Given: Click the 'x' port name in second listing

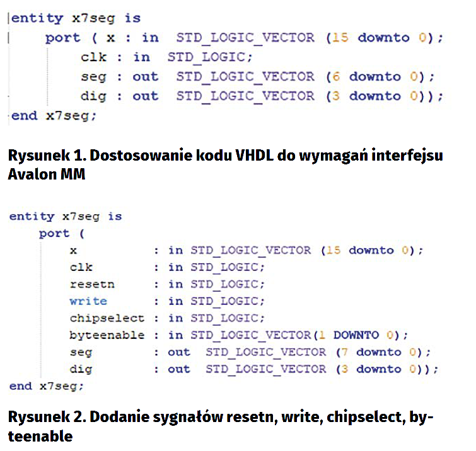Looking at the screenshot, I should point(73,250).
